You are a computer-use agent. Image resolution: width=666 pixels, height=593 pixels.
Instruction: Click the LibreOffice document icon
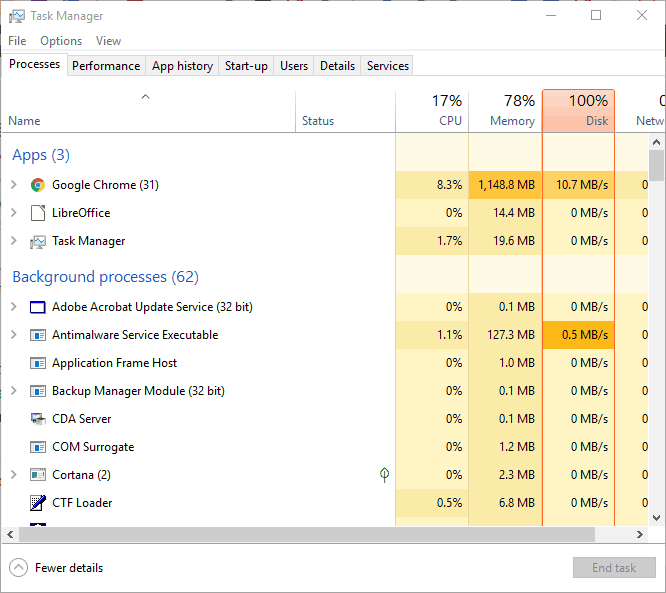click(x=38, y=213)
